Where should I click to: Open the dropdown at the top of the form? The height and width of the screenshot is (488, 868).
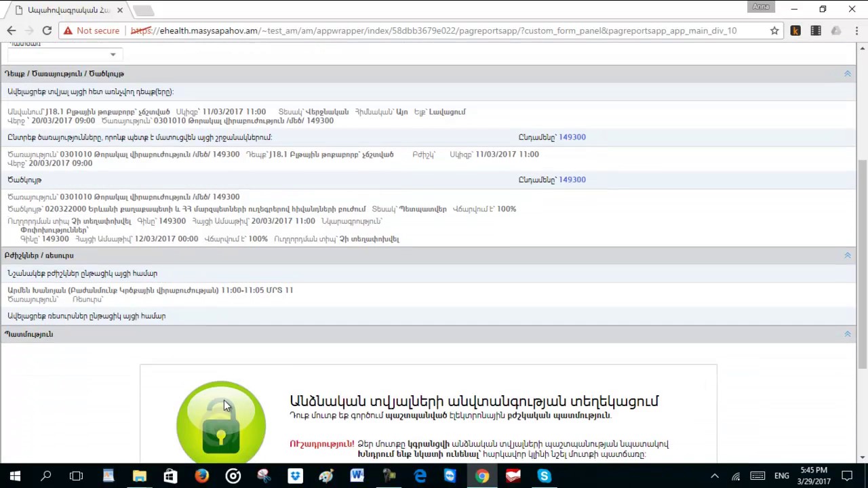pyautogui.click(x=64, y=54)
